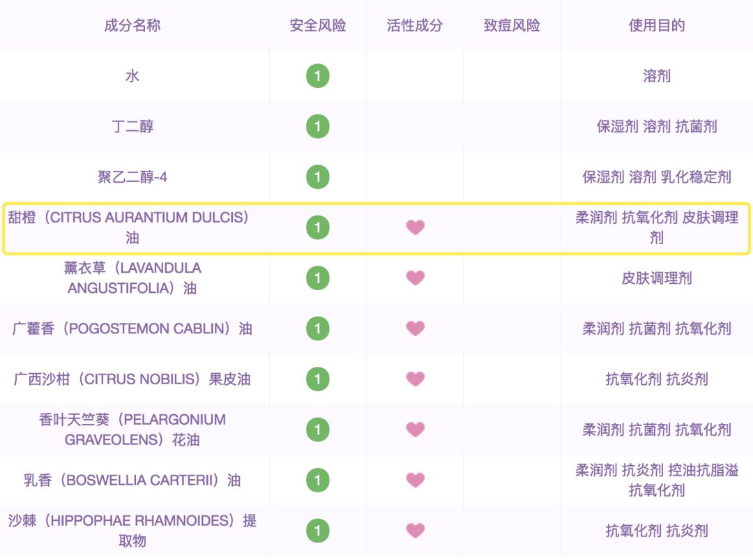The width and height of the screenshot is (753, 560).
Task: Click the heart icon for 广西沙柑 peel oil
Action: (x=415, y=379)
